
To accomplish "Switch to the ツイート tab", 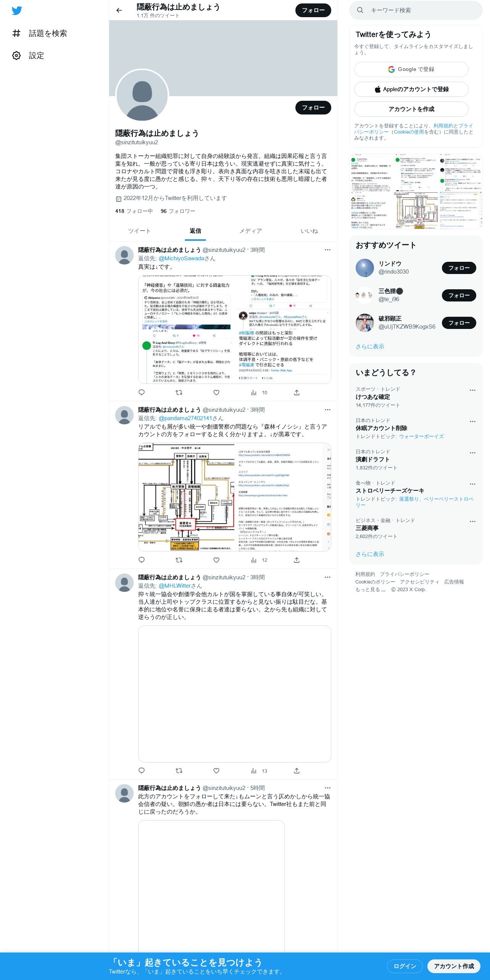I will 139,231.
